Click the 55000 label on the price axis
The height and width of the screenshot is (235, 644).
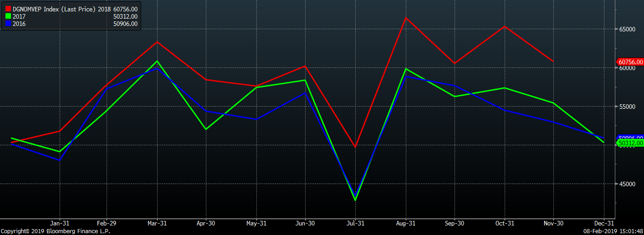pyautogui.click(x=627, y=107)
